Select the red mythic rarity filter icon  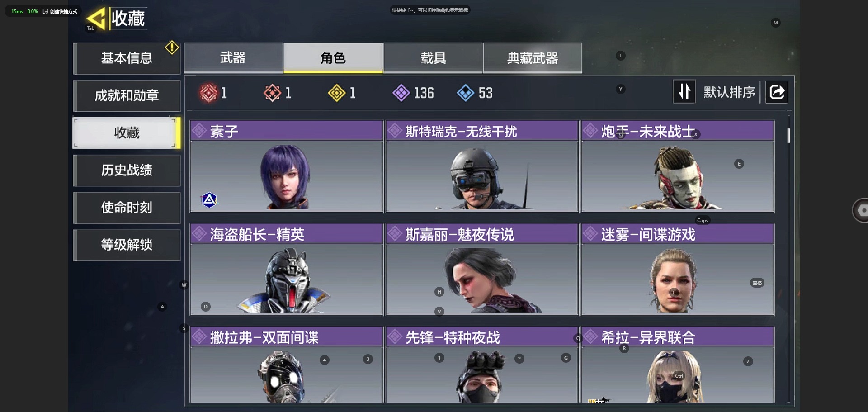click(x=208, y=93)
